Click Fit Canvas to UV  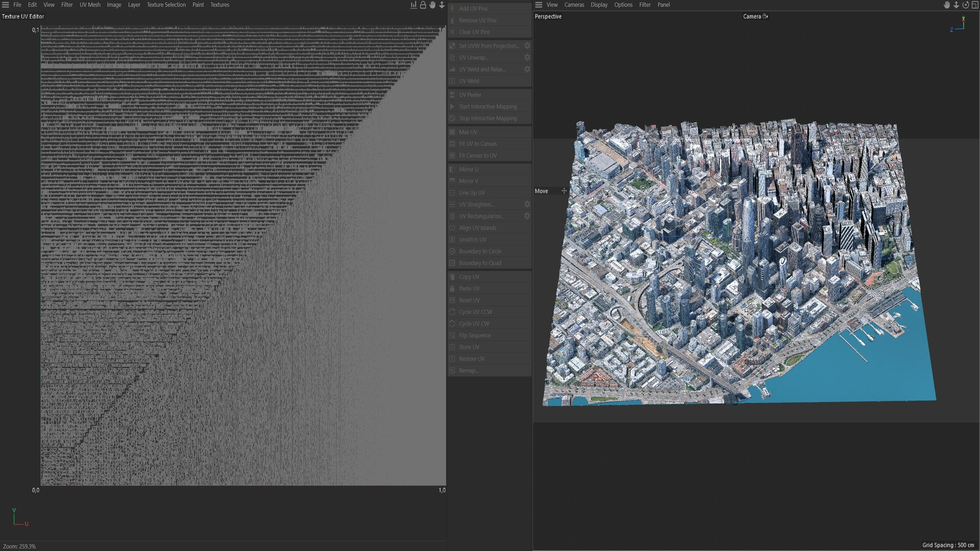point(489,155)
